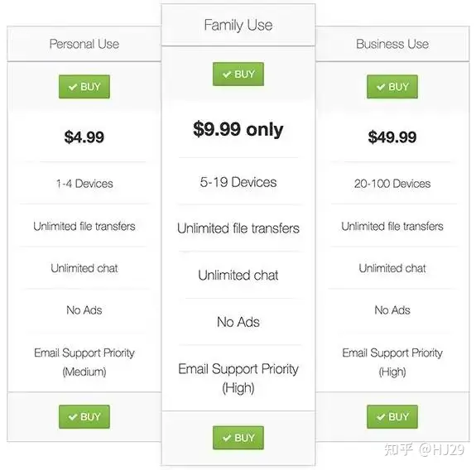Click Unlimited chat in Business Use plan
This screenshot has width=476, height=470.
(x=392, y=268)
